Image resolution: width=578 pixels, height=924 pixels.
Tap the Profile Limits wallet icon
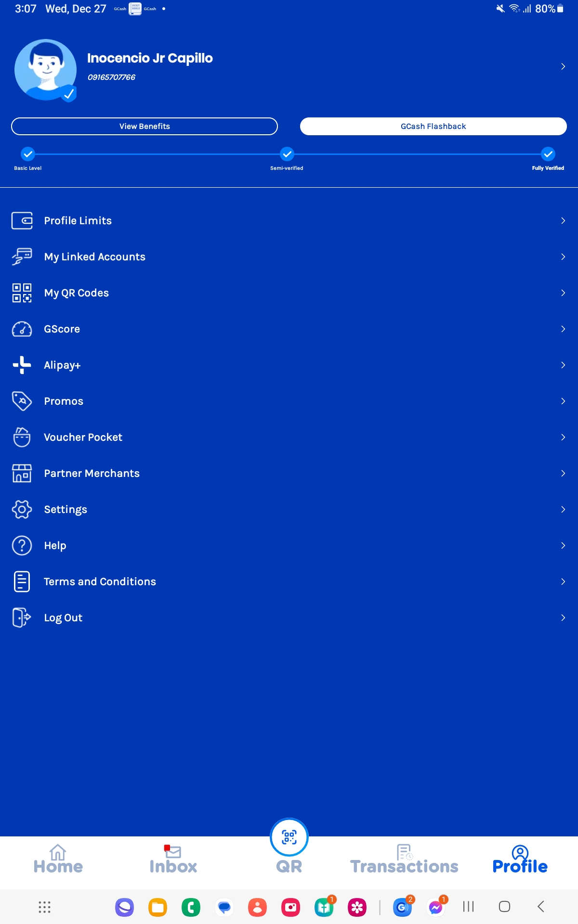[22, 221]
